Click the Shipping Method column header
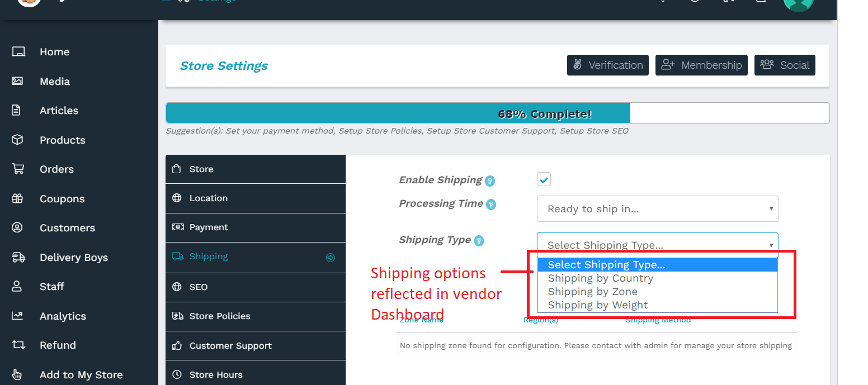Image resolution: width=868 pixels, height=385 pixels. (x=658, y=320)
